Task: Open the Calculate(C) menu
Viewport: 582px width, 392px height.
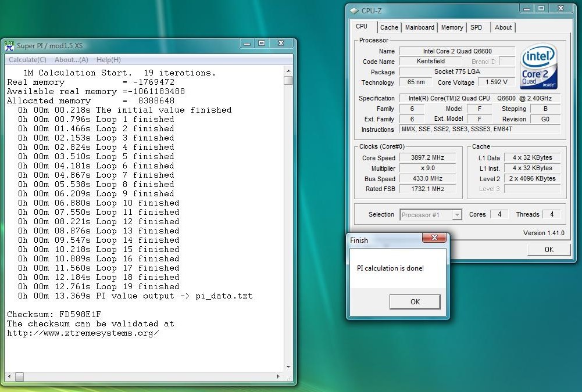Action: click(x=27, y=60)
